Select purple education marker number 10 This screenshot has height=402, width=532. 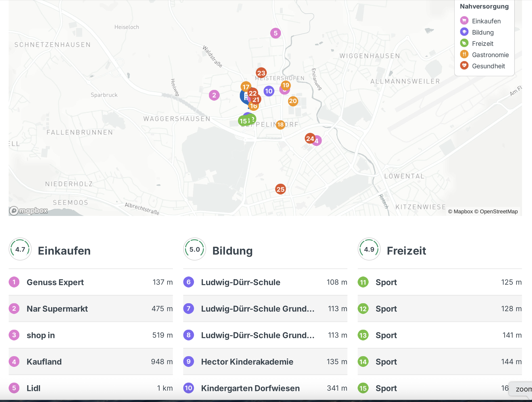269,91
